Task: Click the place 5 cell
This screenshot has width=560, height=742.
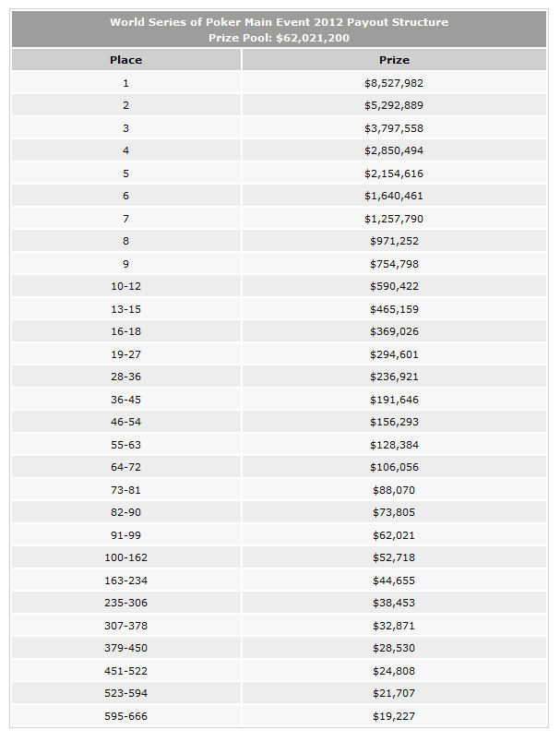Action: pos(126,174)
